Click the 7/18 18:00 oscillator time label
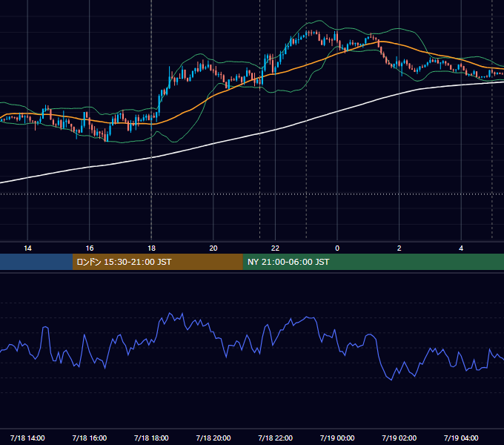 151,438
